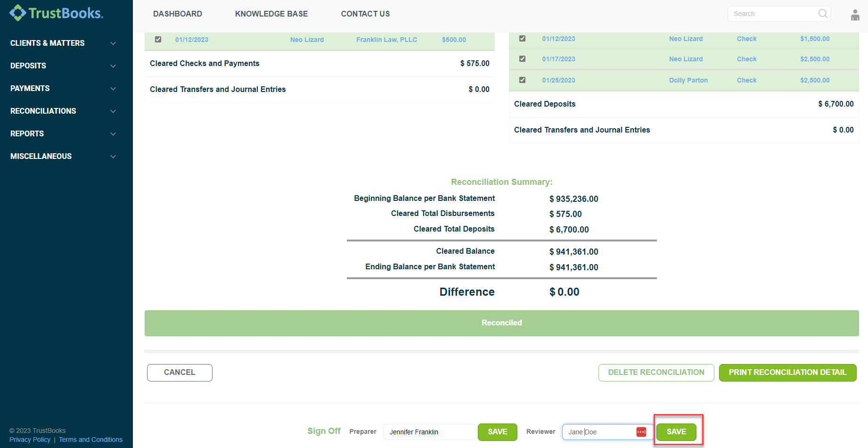Open the Contact Us page
Screen dimensions: 868x448
(x=366, y=14)
